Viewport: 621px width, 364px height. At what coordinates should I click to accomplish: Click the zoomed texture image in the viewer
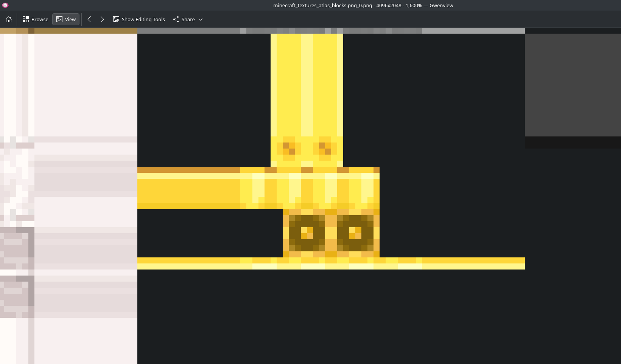pos(310,196)
